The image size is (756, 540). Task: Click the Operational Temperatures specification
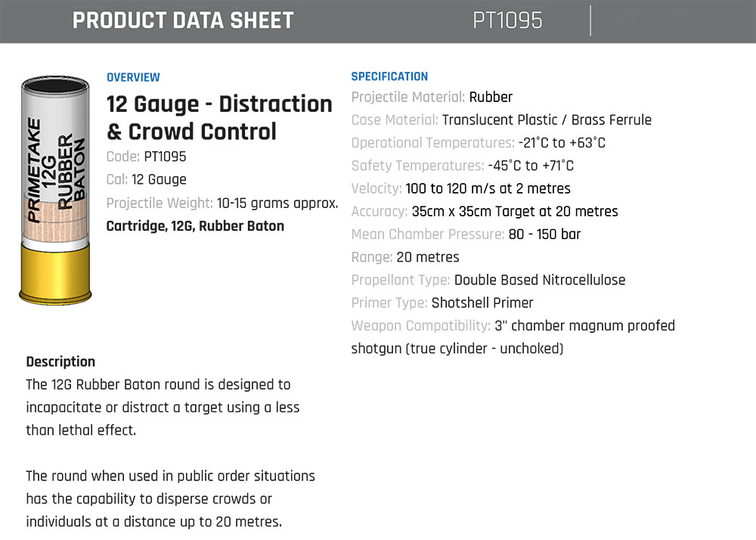click(x=479, y=143)
